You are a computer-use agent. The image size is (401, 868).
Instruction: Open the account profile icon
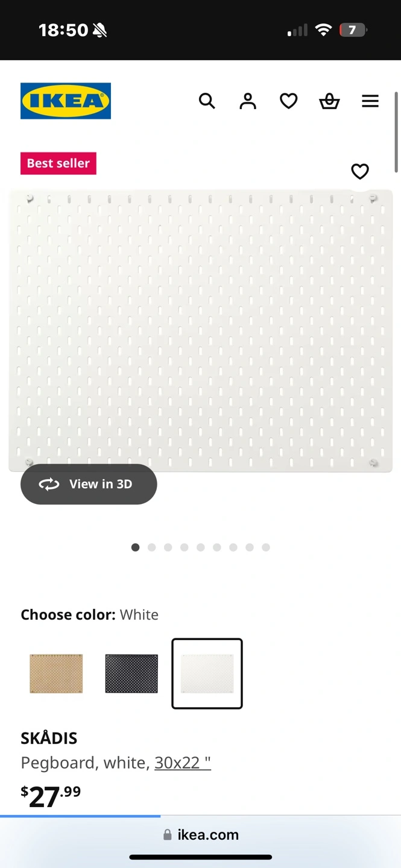(x=248, y=101)
